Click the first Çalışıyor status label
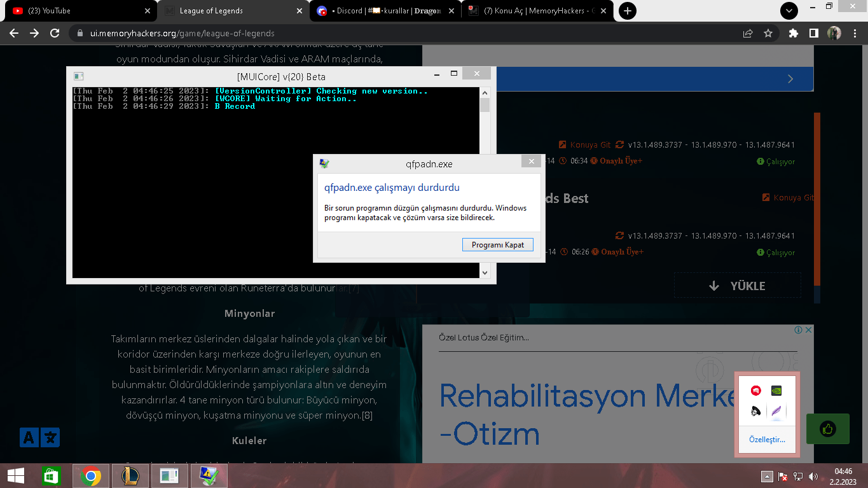 [x=776, y=162]
